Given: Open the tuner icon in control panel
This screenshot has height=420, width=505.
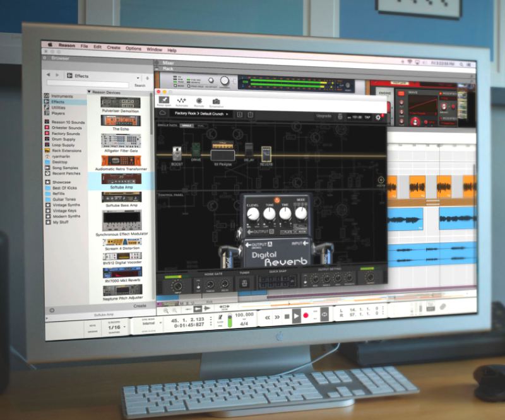Looking at the screenshot, I should pyautogui.click(x=244, y=284).
